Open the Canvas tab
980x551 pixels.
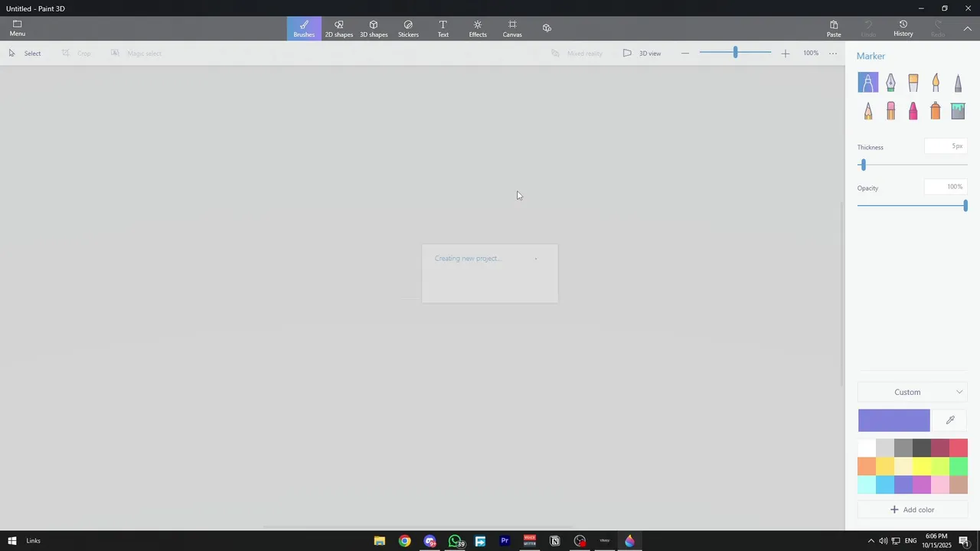click(x=512, y=28)
